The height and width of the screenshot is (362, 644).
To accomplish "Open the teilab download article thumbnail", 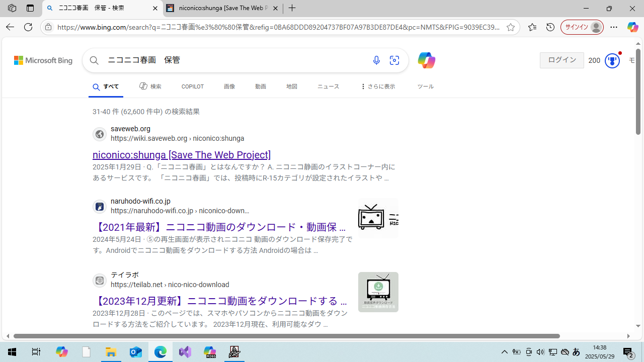I will click(x=378, y=292).
